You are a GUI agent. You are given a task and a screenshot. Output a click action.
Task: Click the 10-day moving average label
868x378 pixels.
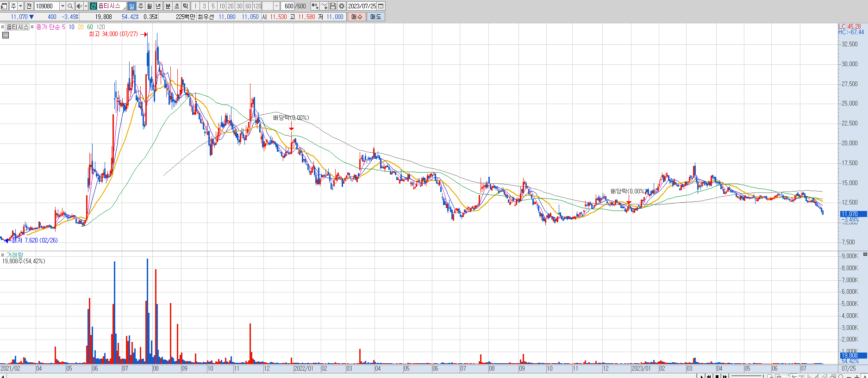[x=71, y=27]
